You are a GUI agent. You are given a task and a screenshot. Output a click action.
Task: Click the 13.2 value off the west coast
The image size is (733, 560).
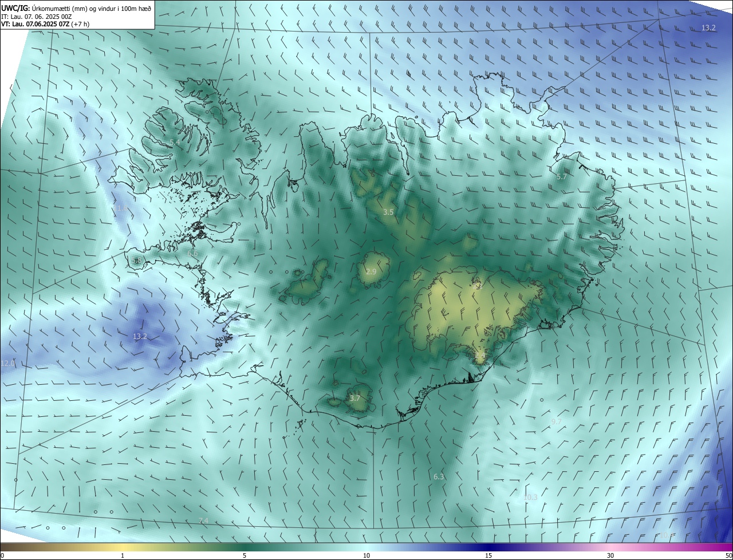point(140,336)
